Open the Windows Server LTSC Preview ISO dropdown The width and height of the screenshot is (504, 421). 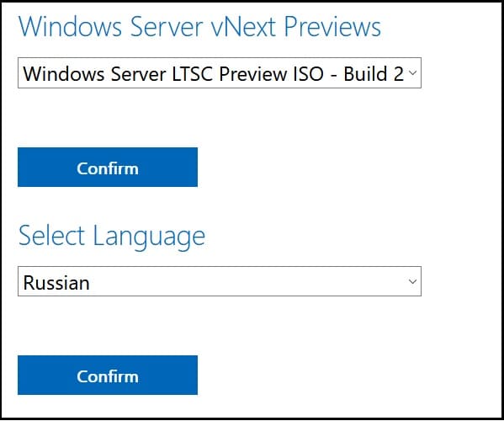[x=220, y=72]
